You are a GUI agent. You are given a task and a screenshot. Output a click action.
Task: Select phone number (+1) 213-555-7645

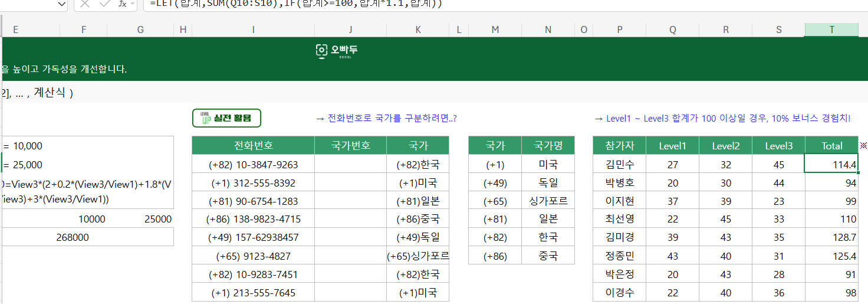coord(254,293)
